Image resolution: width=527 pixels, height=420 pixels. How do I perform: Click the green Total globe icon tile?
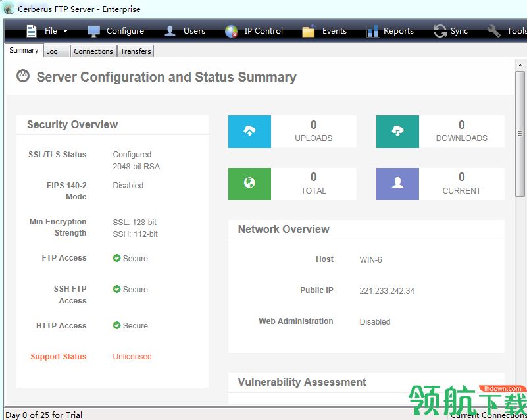pyautogui.click(x=249, y=184)
